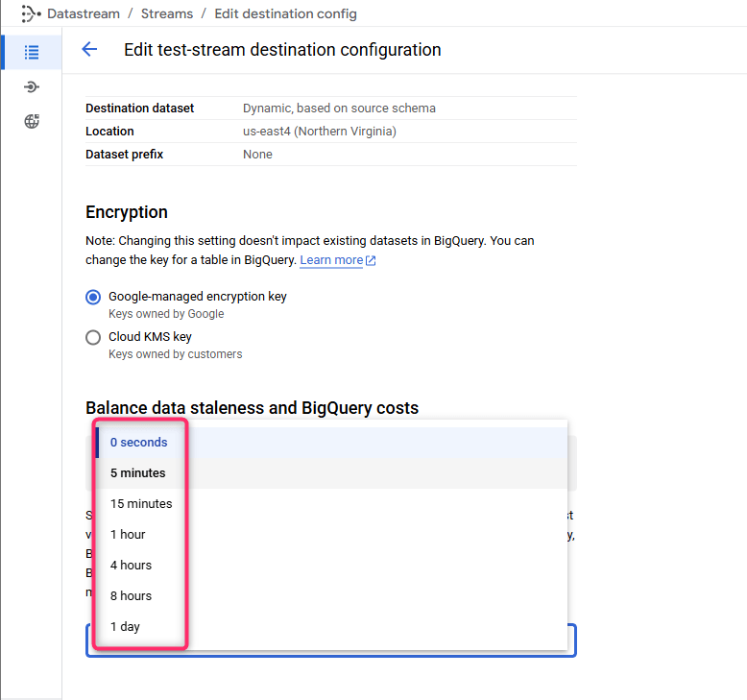Choose the 5 minutes staleness option
This screenshot has width=747, height=700.
331,473
